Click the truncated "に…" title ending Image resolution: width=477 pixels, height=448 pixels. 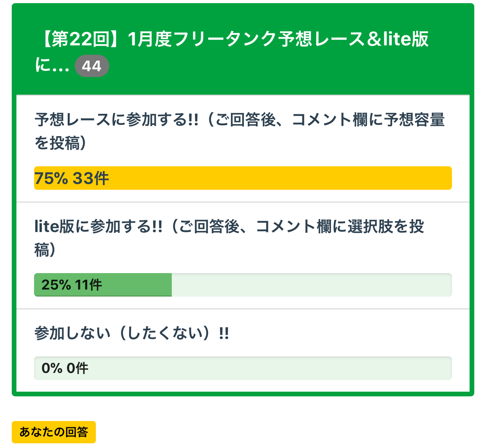tap(52, 65)
